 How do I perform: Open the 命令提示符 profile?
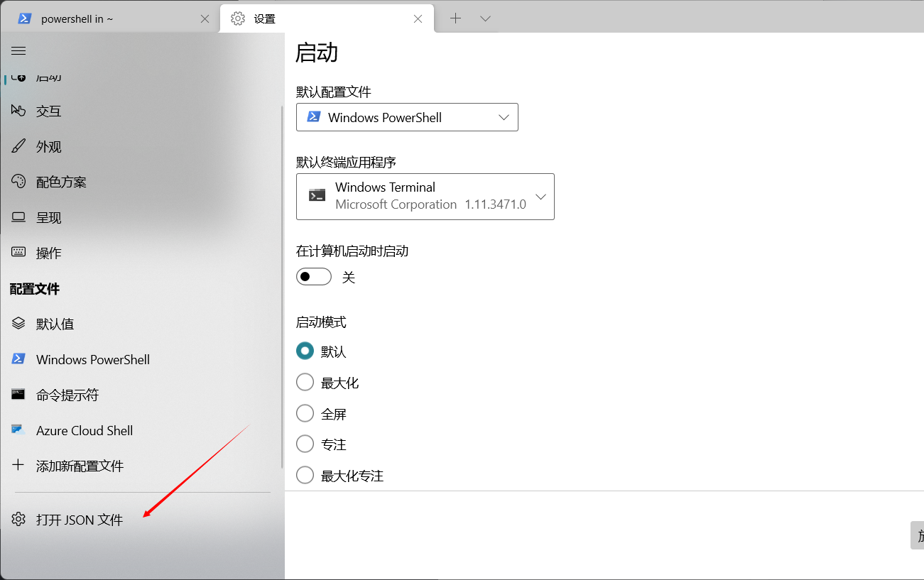(x=67, y=395)
